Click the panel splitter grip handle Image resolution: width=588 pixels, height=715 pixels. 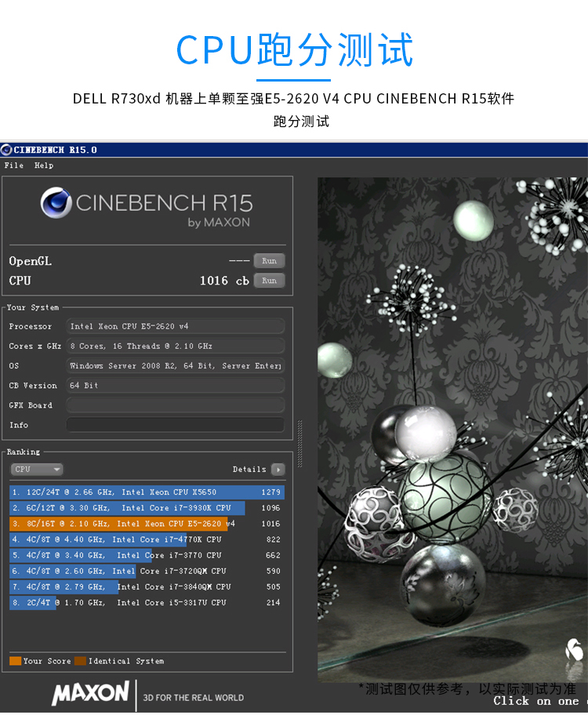coord(299,444)
